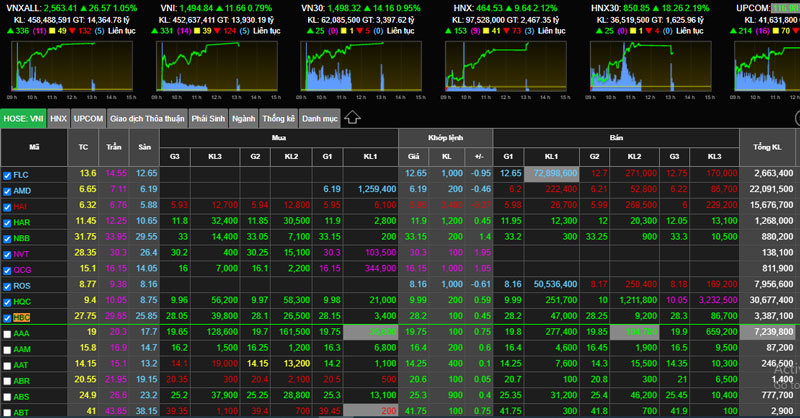
Task: Click the green advancers triangle under VNXALL
Action: point(9,30)
